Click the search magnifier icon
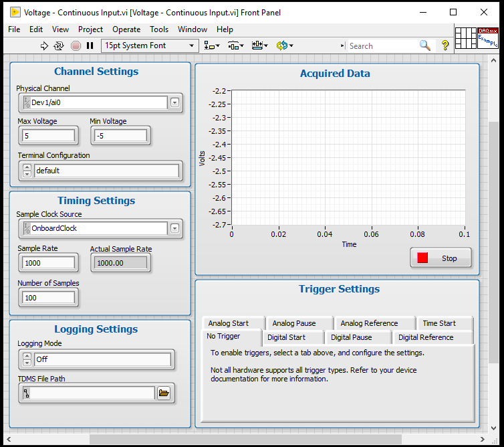 pos(425,46)
